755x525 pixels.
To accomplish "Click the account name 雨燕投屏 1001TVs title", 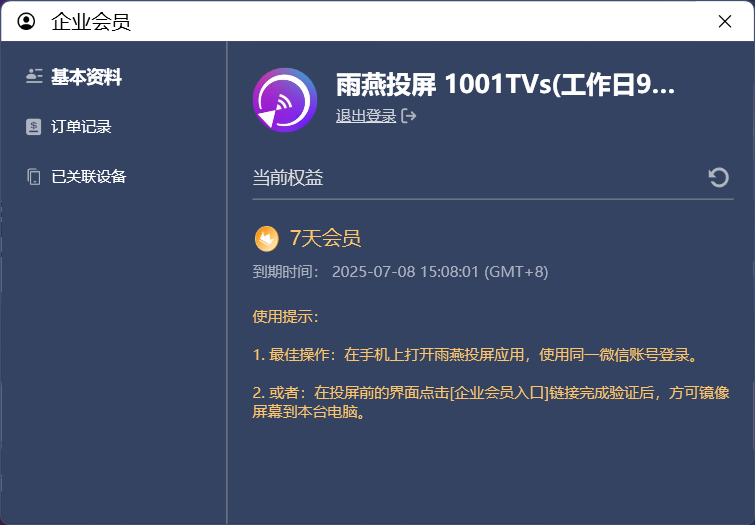I will coord(505,85).
